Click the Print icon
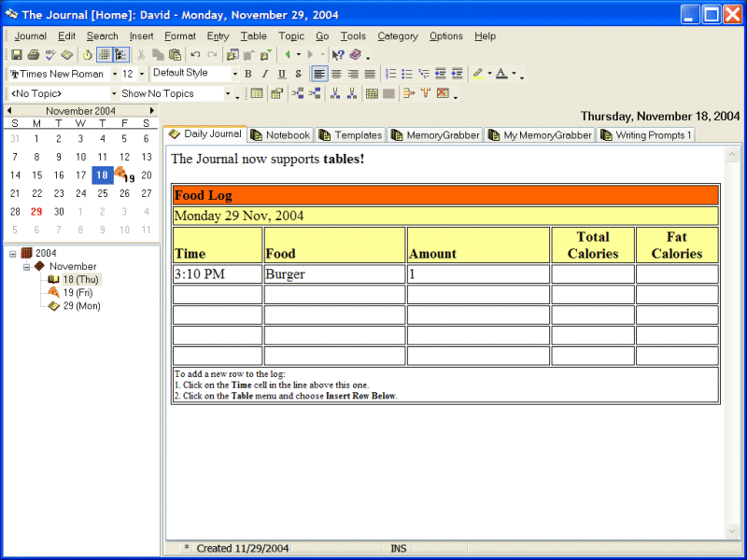This screenshot has width=747, height=560. point(34,55)
